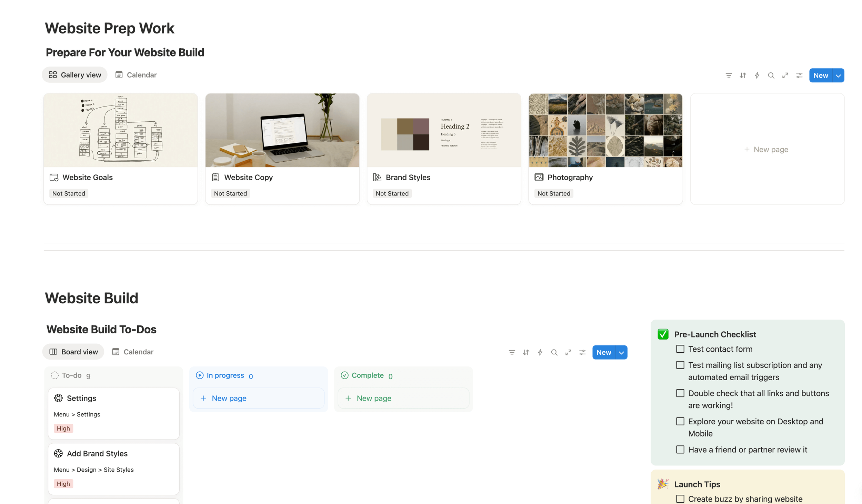Click the sort icon in gallery toolbar

743,75
